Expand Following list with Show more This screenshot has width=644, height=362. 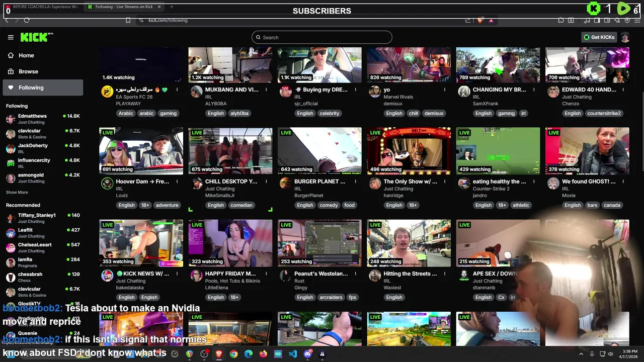[17, 192]
